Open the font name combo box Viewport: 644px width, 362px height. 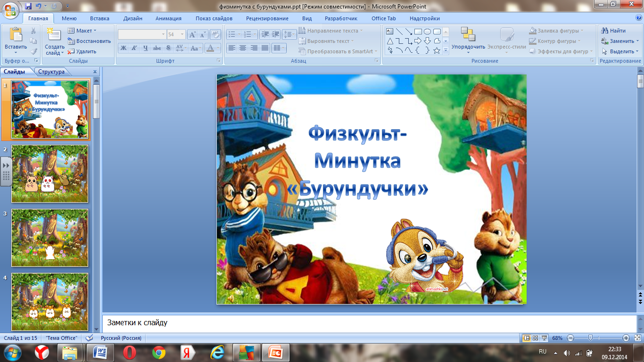(142, 34)
